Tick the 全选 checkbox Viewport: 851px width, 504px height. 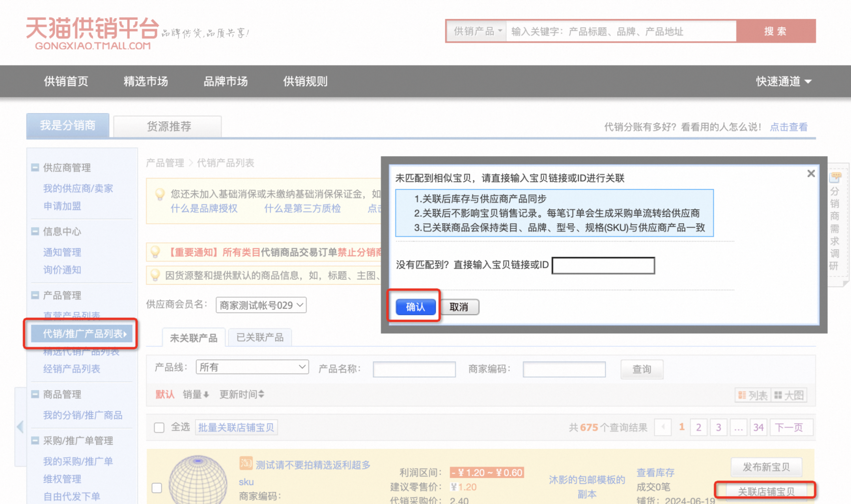tap(159, 427)
